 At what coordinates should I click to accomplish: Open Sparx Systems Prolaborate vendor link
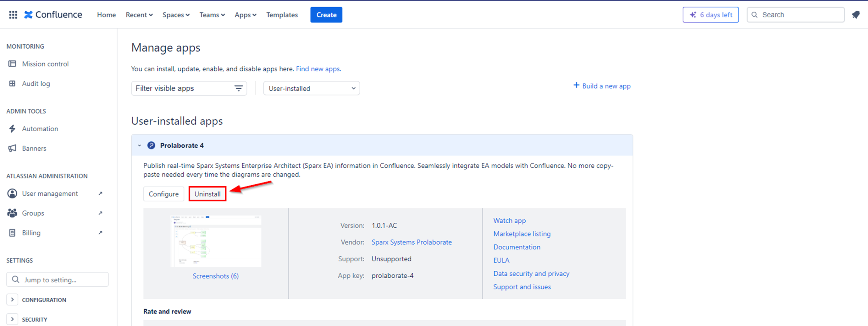click(412, 242)
